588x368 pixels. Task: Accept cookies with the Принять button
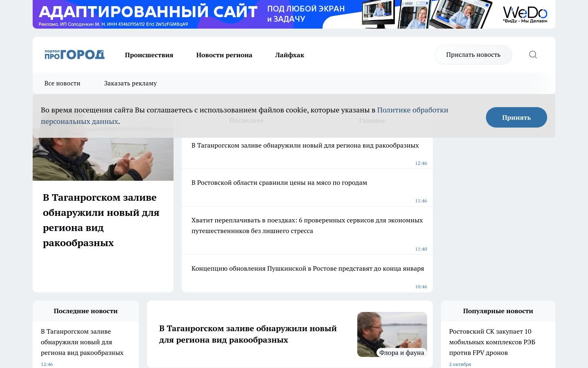517,117
